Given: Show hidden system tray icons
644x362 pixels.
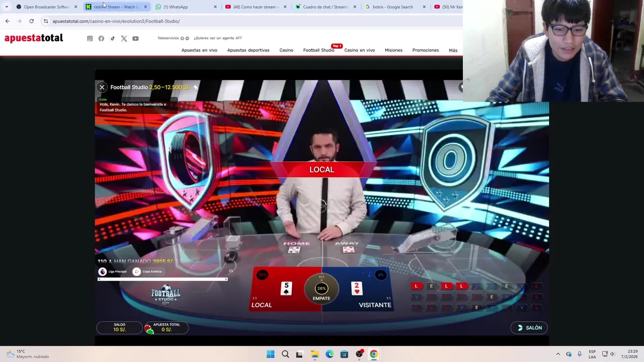Looking at the screenshot, I should [x=558, y=354].
